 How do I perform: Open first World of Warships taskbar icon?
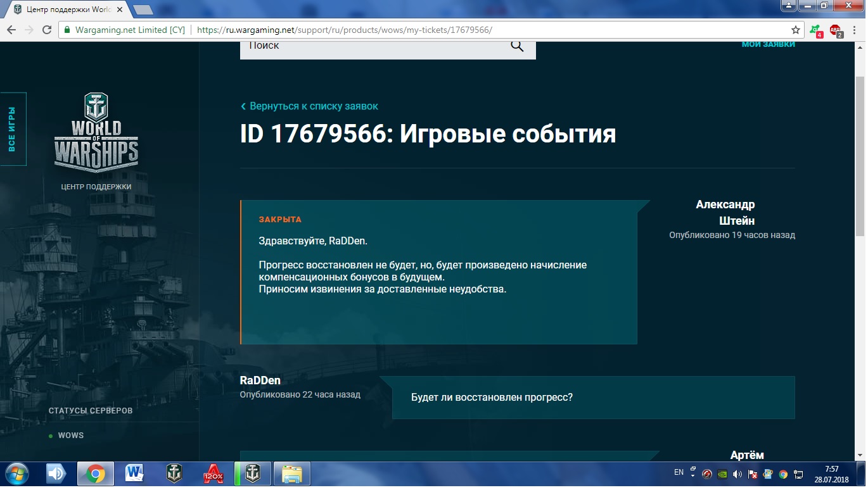(174, 474)
